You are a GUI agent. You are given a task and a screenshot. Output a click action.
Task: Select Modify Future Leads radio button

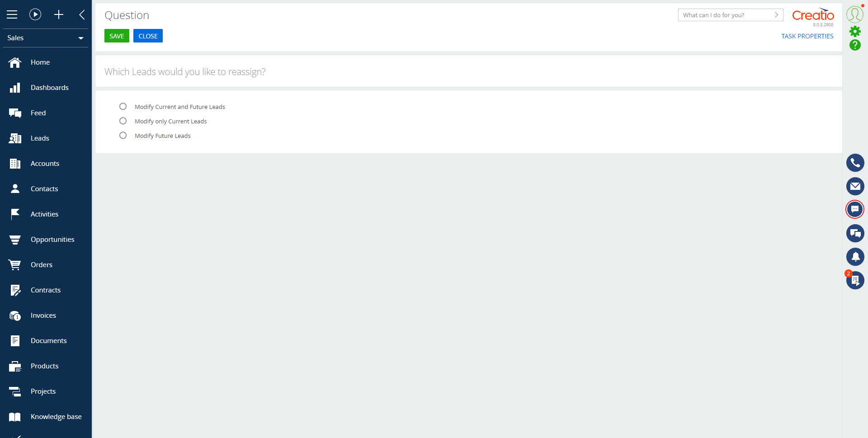pos(123,135)
